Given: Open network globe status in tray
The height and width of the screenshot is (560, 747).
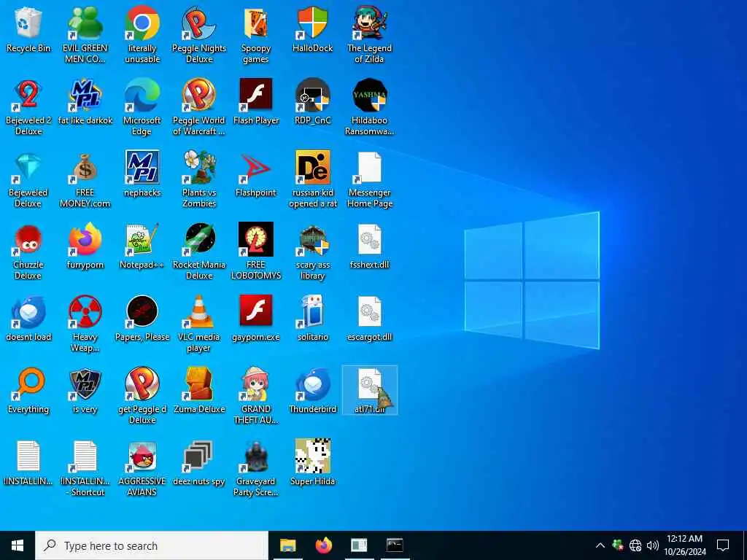Looking at the screenshot, I should tap(635, 545).
